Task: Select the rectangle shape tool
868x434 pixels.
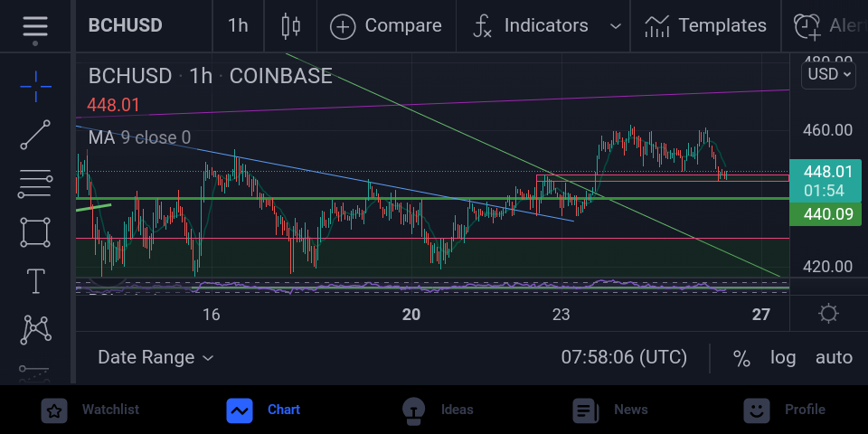Action: pyautogui.click(x=36, y=232)
